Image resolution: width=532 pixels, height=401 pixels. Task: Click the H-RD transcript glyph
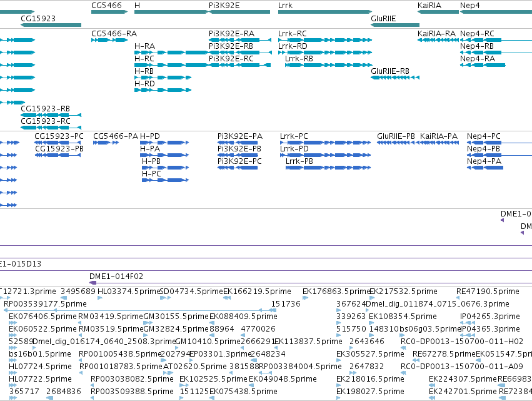[x=163, y=90]
